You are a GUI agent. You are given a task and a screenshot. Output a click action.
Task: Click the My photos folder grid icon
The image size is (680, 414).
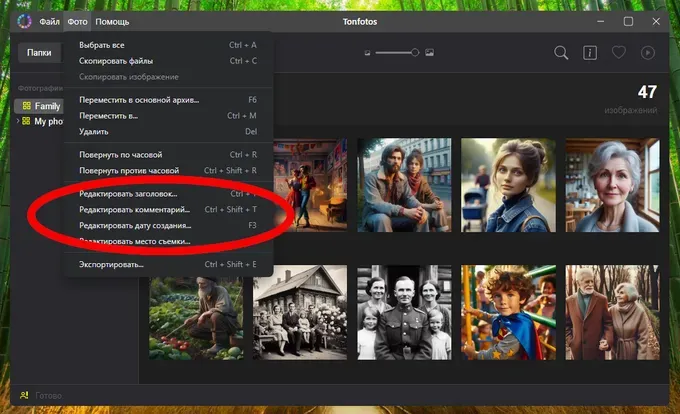26,121
